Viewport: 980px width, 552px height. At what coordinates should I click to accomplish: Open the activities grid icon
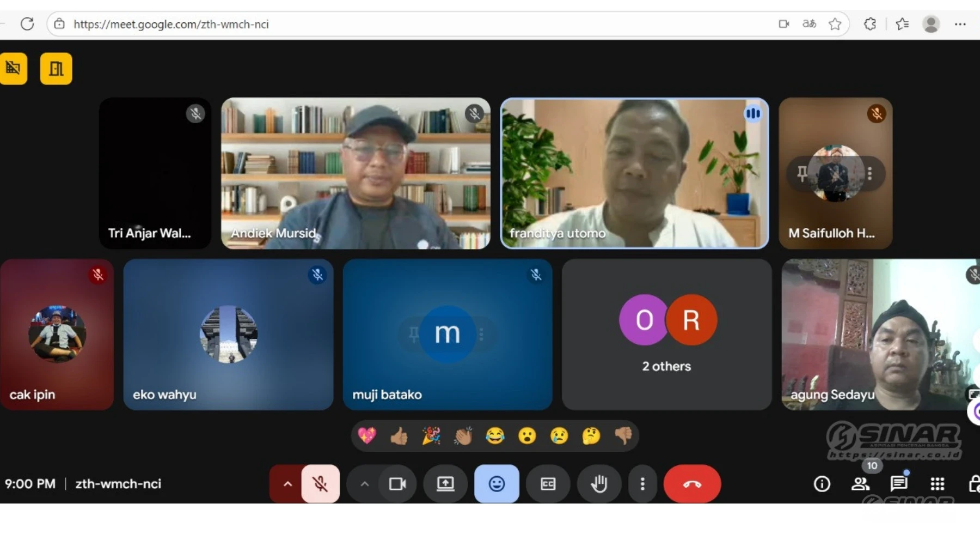tap(937, 484)
